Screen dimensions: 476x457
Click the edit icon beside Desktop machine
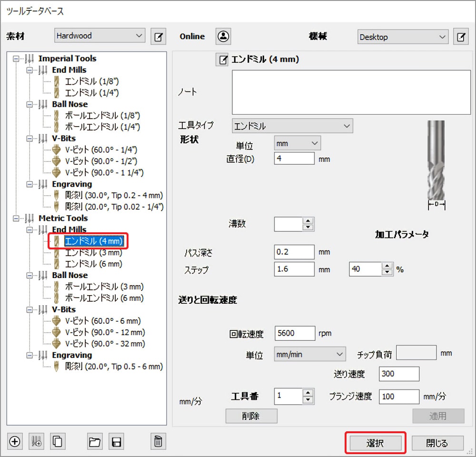pyautogui.click(x=460, y=37)
